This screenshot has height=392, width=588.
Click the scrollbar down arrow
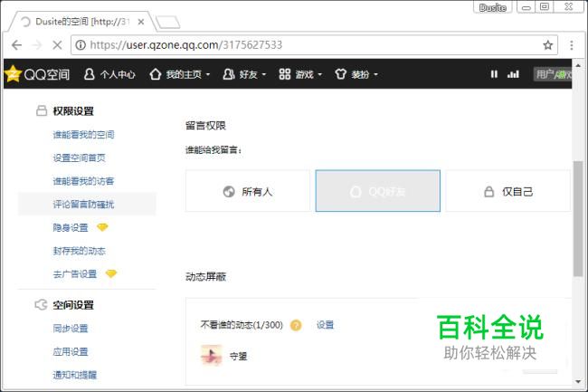pyautogui.click(x=578, y=382)
